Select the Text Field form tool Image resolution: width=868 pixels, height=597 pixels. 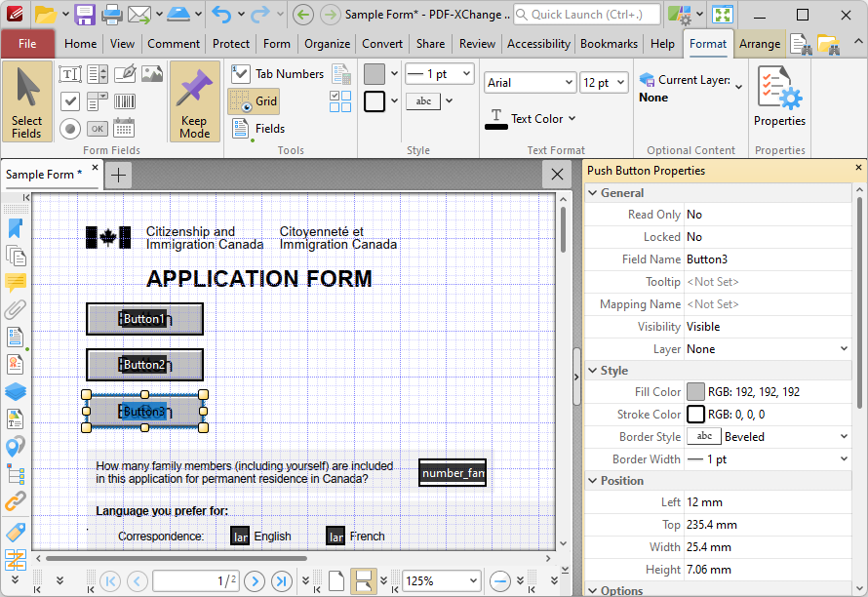pos(70,74)
